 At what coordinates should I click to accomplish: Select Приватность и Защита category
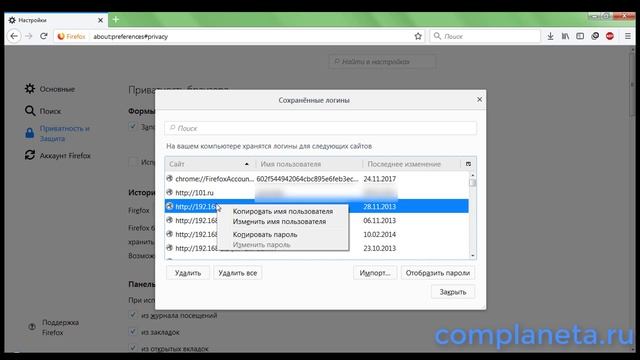(57, 133)
